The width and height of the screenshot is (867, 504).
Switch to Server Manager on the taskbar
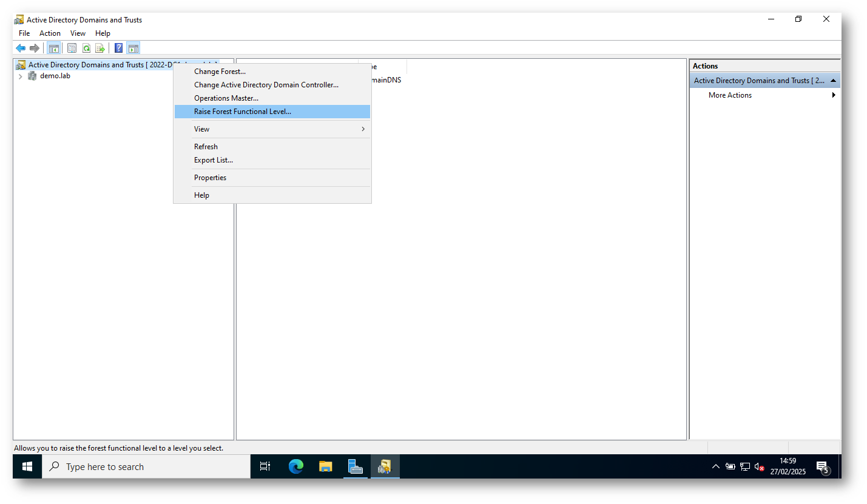(356, 466)
